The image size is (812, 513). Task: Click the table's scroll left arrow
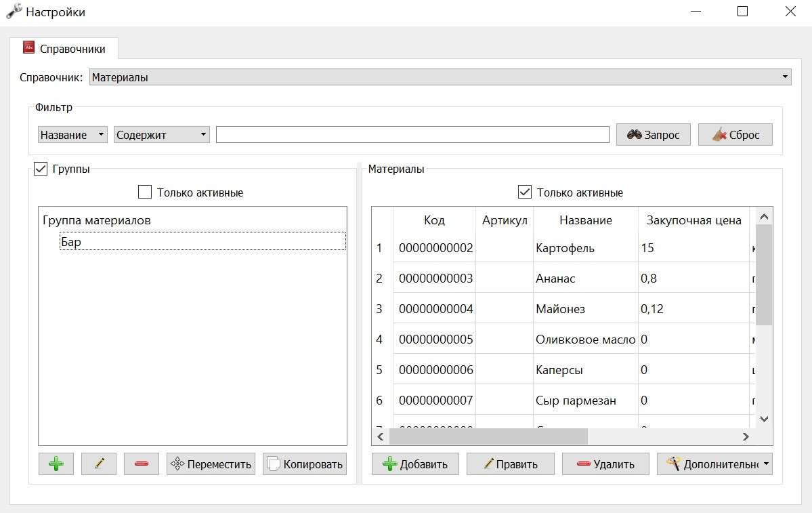pos(381,437)
